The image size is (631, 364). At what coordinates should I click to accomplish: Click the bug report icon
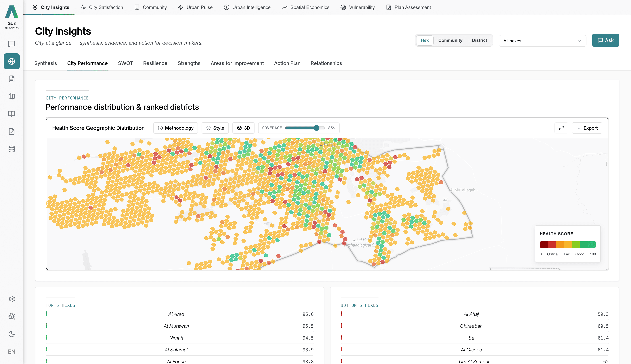[12, 317]
